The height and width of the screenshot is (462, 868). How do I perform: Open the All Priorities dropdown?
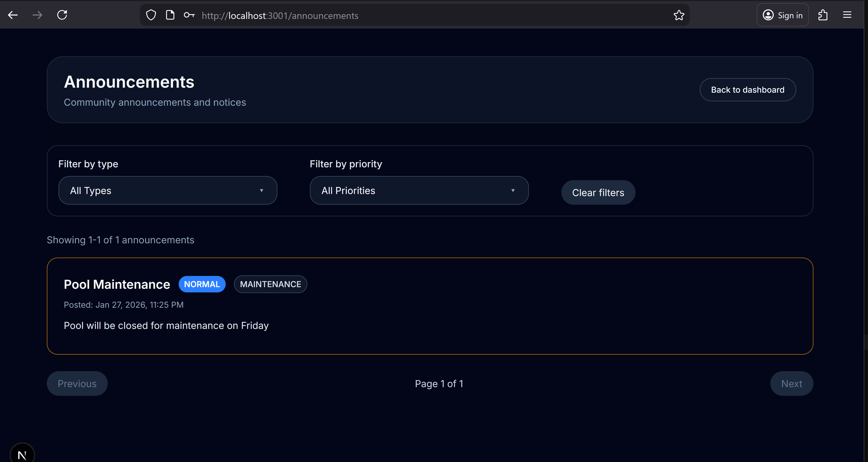[419, 190]
